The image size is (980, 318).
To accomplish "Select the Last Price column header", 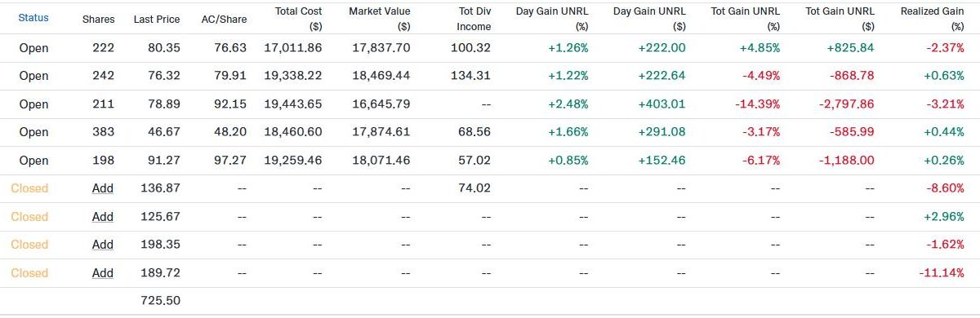I will click(157, 19).
